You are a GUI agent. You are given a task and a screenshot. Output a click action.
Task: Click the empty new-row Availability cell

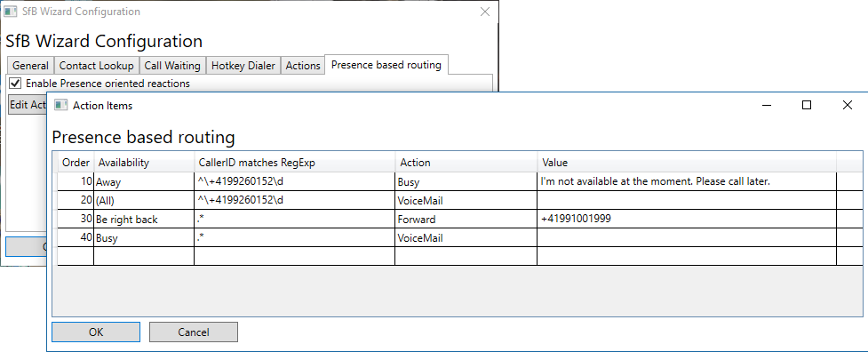[144, 256]
